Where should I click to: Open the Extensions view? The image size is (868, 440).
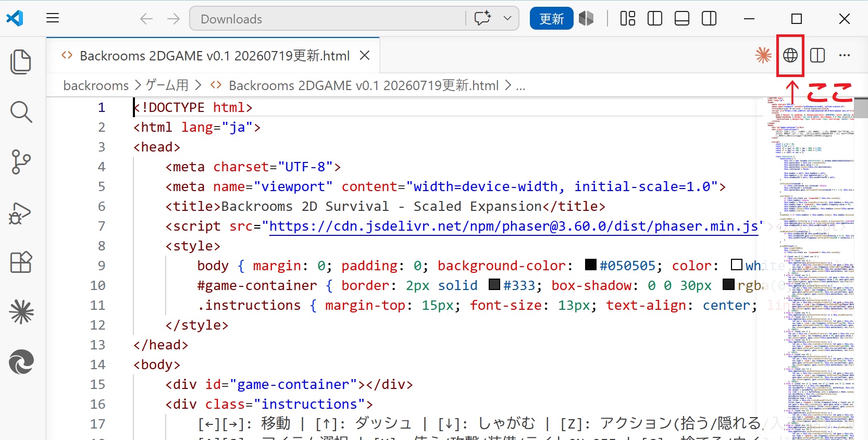click(x=21, y=262)
